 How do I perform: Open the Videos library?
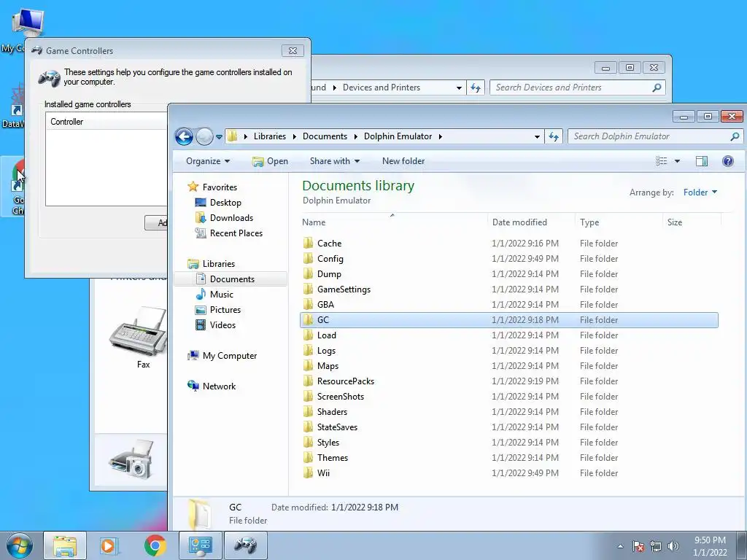216,324
